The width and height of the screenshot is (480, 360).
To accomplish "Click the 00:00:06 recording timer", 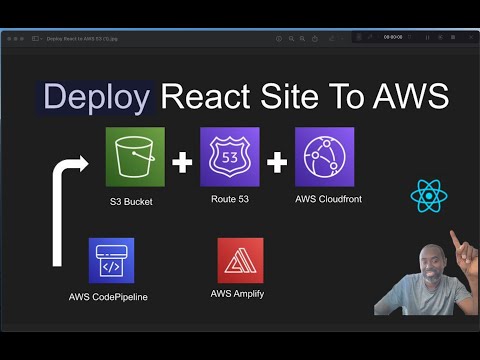I will tap(393, 37).
